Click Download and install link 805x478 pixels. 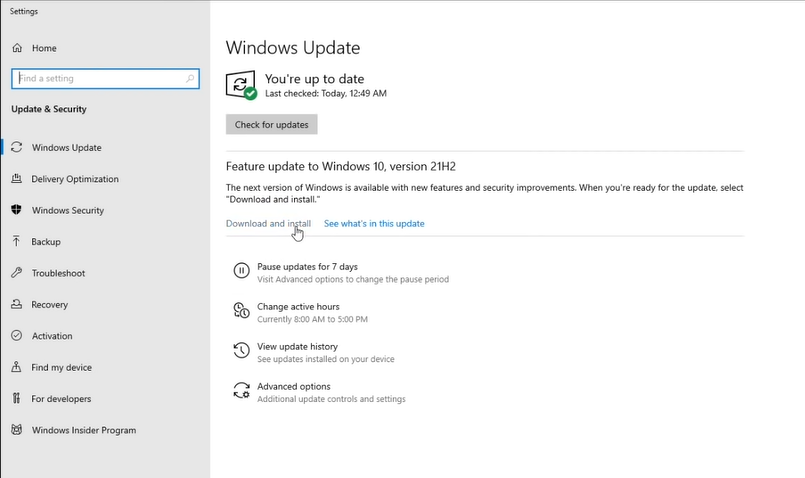[x=268, y=224]
